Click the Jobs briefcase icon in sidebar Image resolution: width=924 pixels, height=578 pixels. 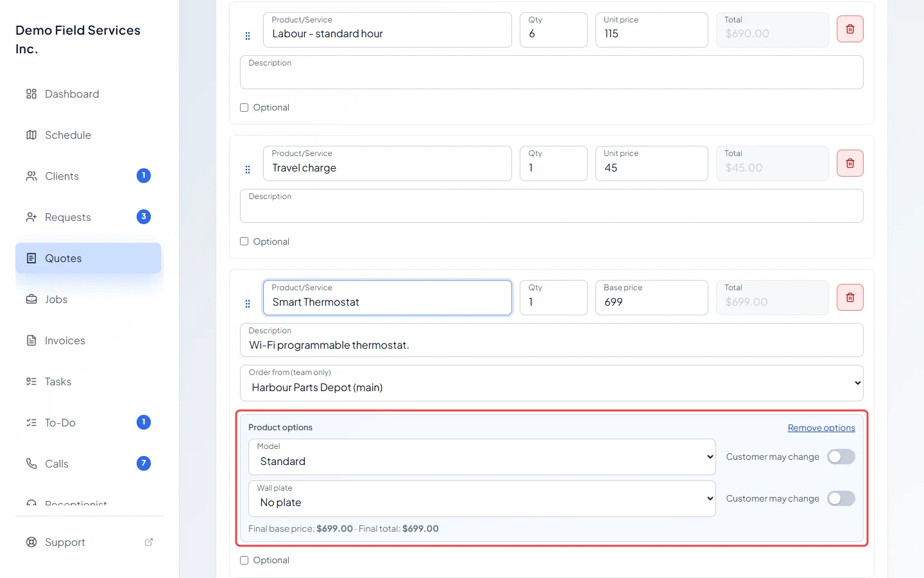coord(31,299)
